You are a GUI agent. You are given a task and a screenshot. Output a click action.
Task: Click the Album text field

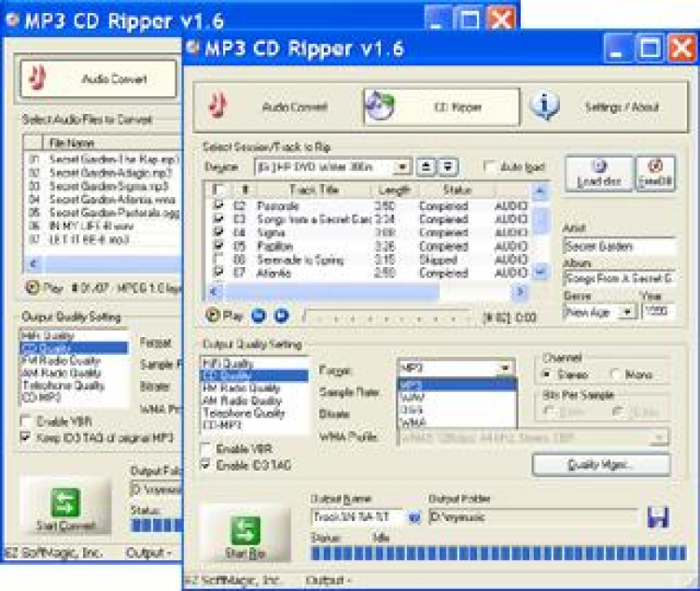(x=619, y=279)
